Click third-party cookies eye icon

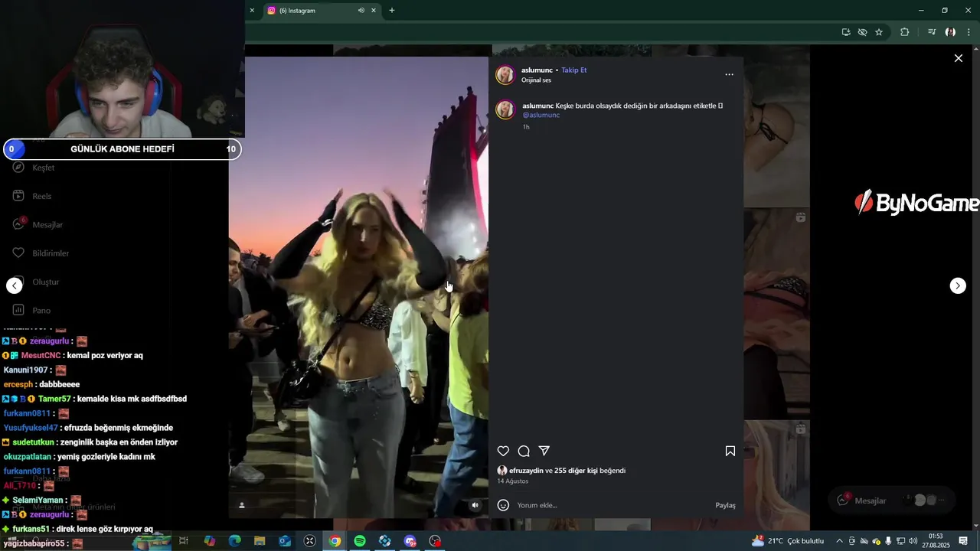coord(862,32)
